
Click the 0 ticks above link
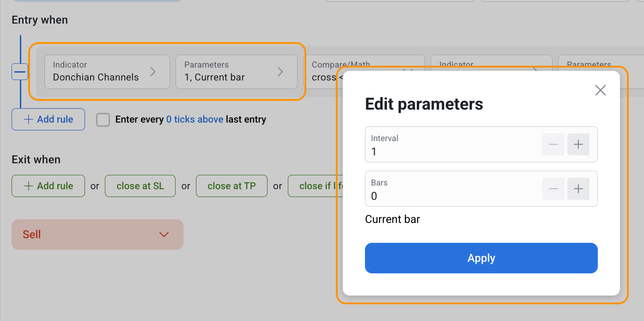pos(194,119)
